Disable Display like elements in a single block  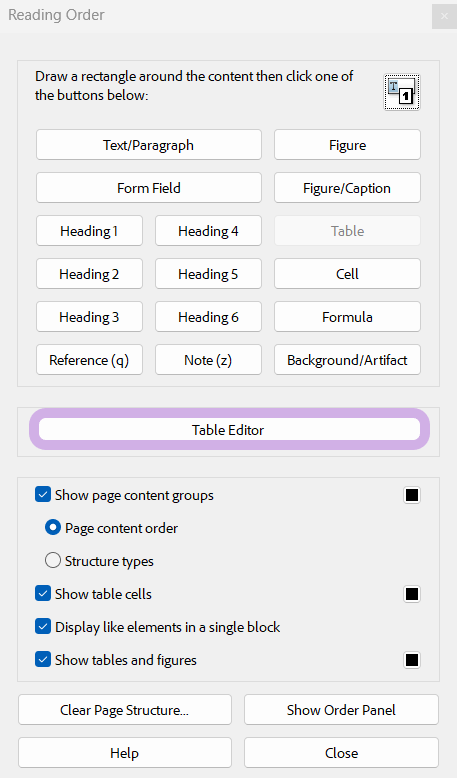point(43,627)
